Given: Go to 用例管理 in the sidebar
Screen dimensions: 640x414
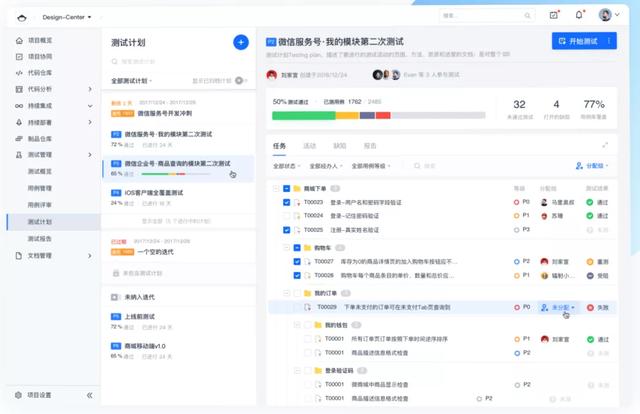Looking at the screenshot, I should point(40,188).
